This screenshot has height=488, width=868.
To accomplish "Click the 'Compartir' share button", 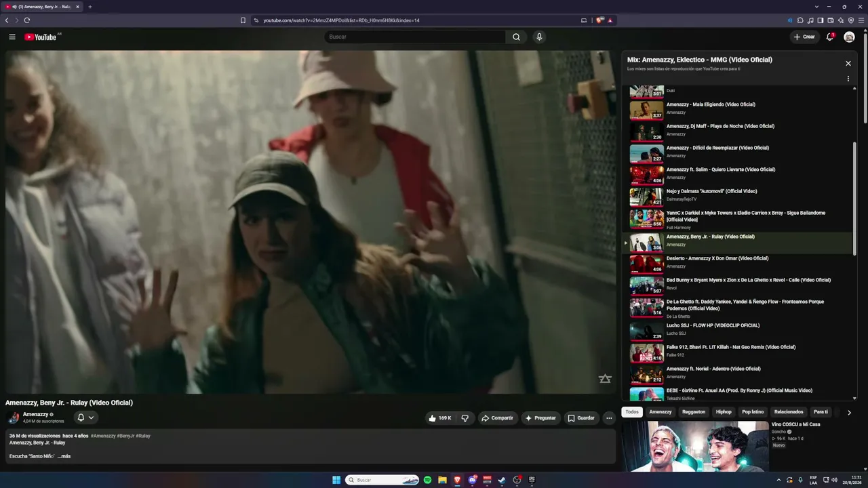I will click(x=498, y=418).
